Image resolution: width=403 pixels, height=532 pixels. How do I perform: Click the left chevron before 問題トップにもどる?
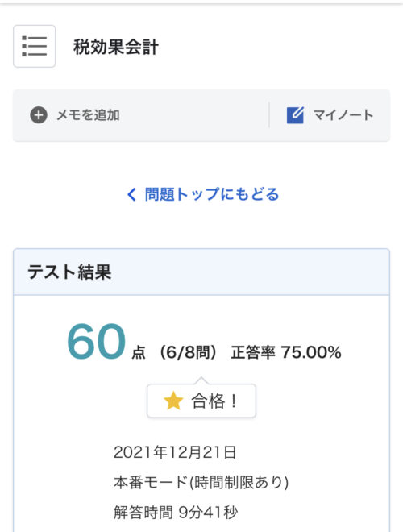pos(131,194)
